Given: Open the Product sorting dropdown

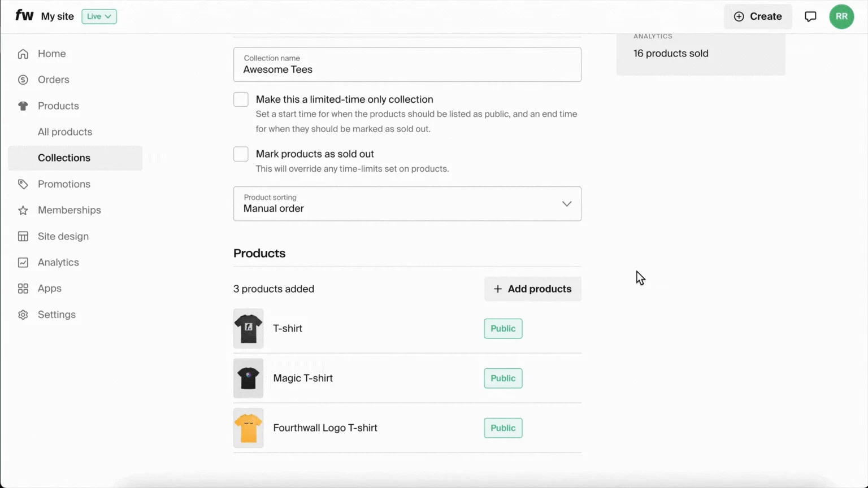Looking at the screenshot, I should click(x=407, y=204).
